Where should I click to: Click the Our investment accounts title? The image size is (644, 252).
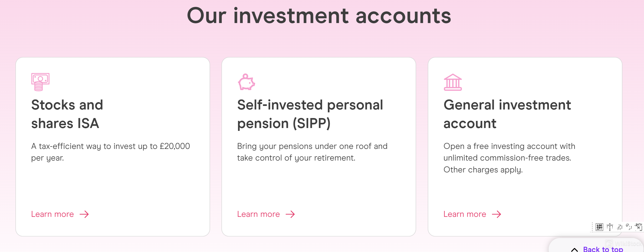pyautogui.click(x=319, y=15)
